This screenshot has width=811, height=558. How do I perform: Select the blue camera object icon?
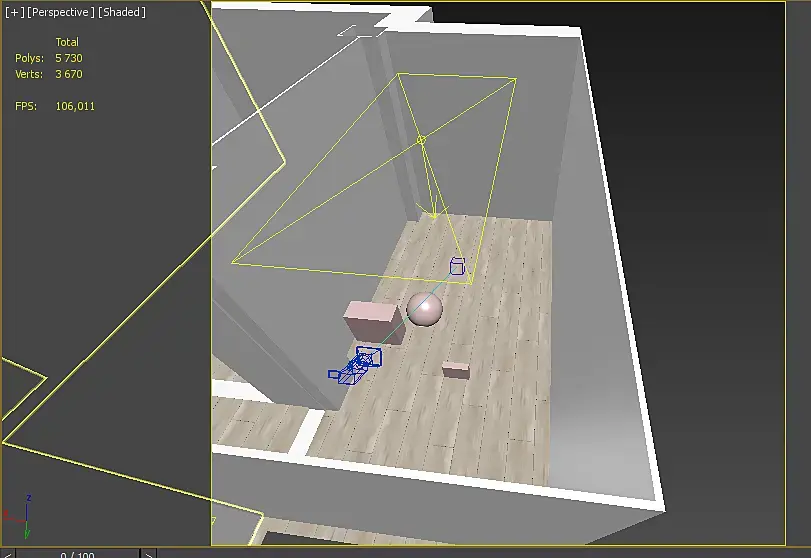356,366
